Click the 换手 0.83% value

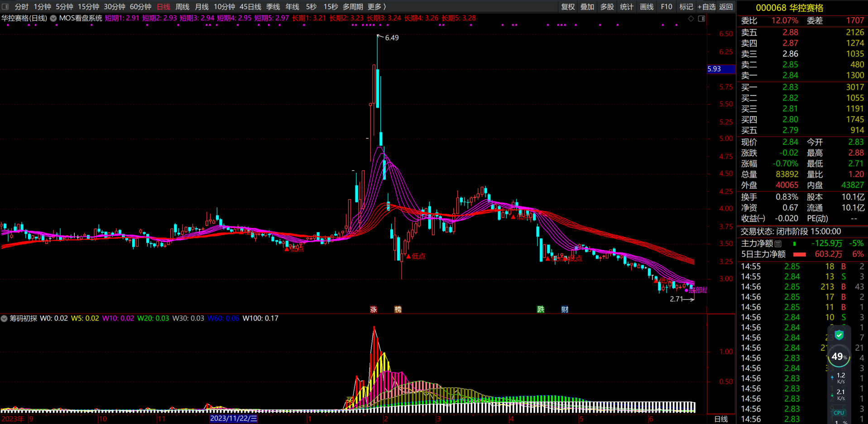(787, 197)
